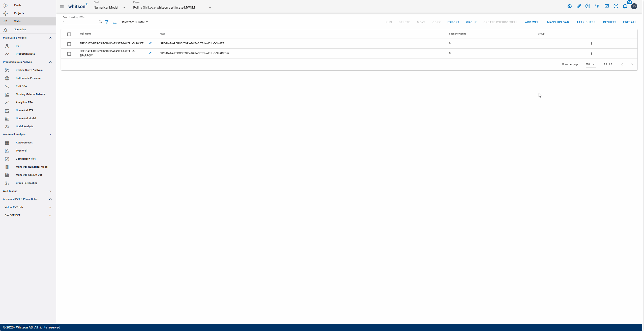Open Scenarios in the sidebar
This screenshot has width=644, height=331.
click(x=28, y=29)
